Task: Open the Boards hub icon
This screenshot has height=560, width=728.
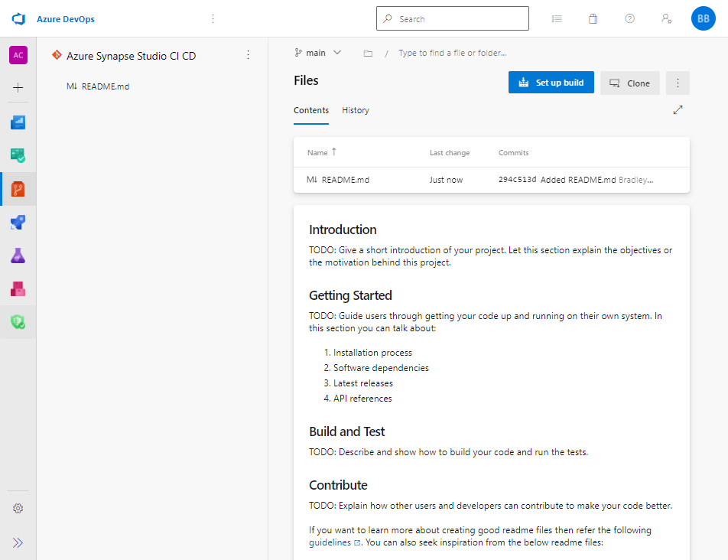Action: coord(18,155)
